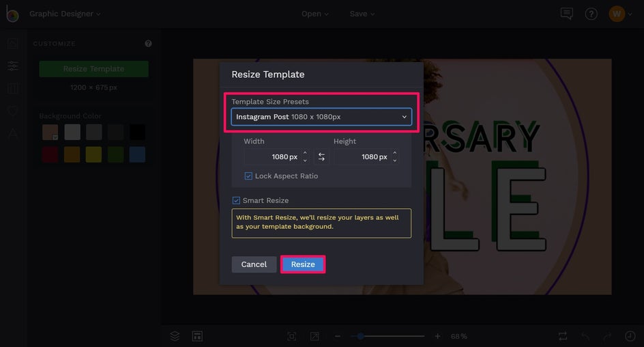Pick the blue background swatch
Image resolution: width=644 pixels, height=347 pixels.
tap(137, 154)
